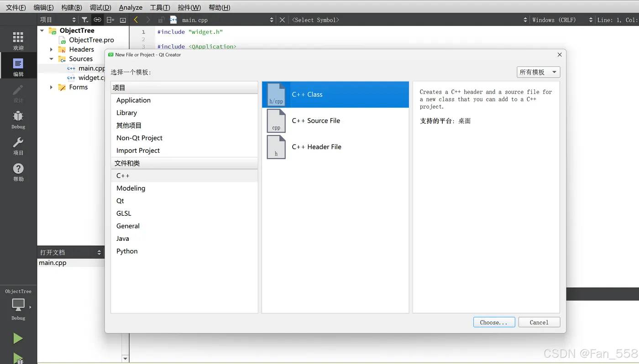Select the Java category
The width and height of the screenshot is (639, 364).
point(184,239)
